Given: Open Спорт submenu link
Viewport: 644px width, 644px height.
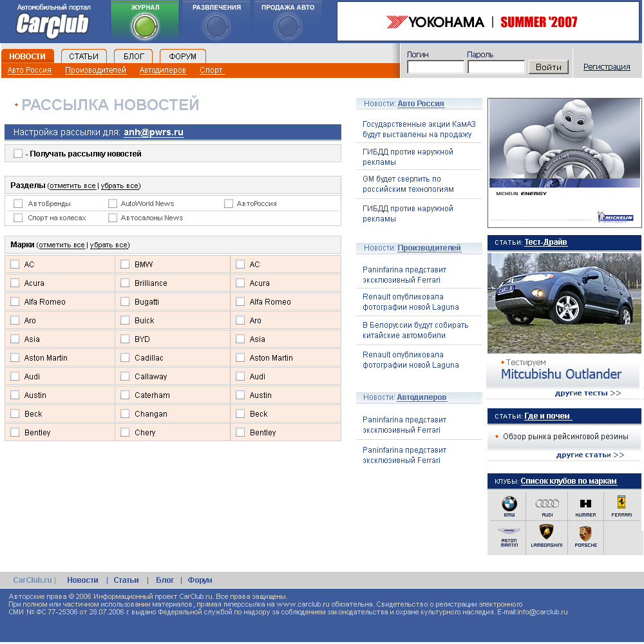Looking at the screenshot, I should tap(211, 70).
